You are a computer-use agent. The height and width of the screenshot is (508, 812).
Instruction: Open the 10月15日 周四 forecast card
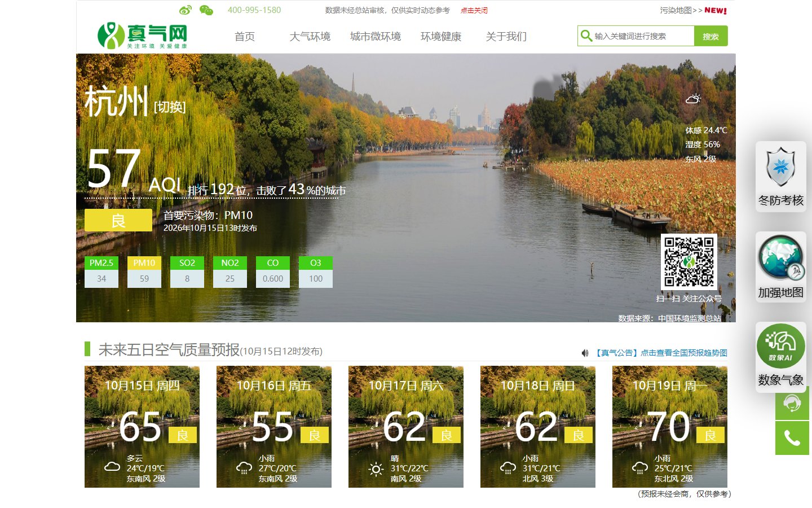point(142,427)
